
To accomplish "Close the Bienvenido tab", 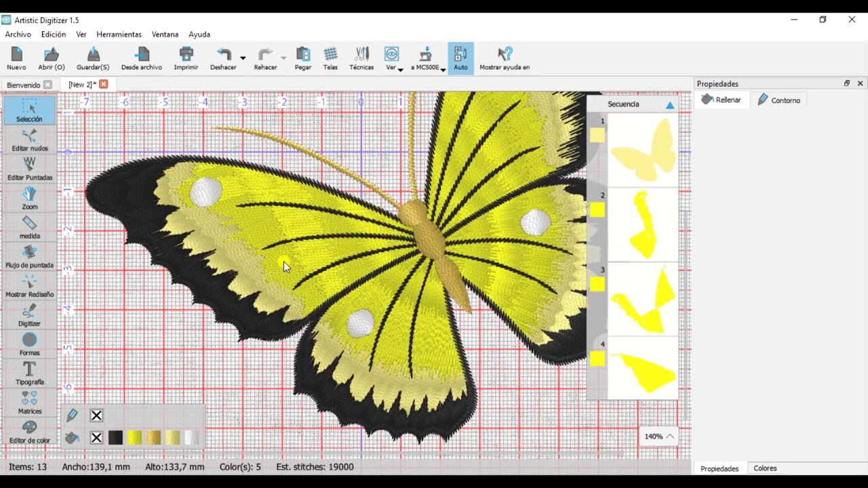I will coord(47,85).
